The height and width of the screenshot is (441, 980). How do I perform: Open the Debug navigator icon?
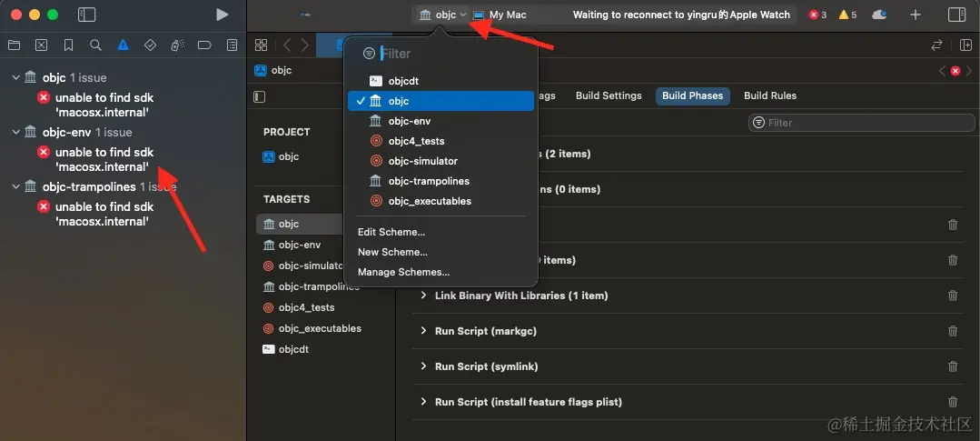tap(177, 45)
